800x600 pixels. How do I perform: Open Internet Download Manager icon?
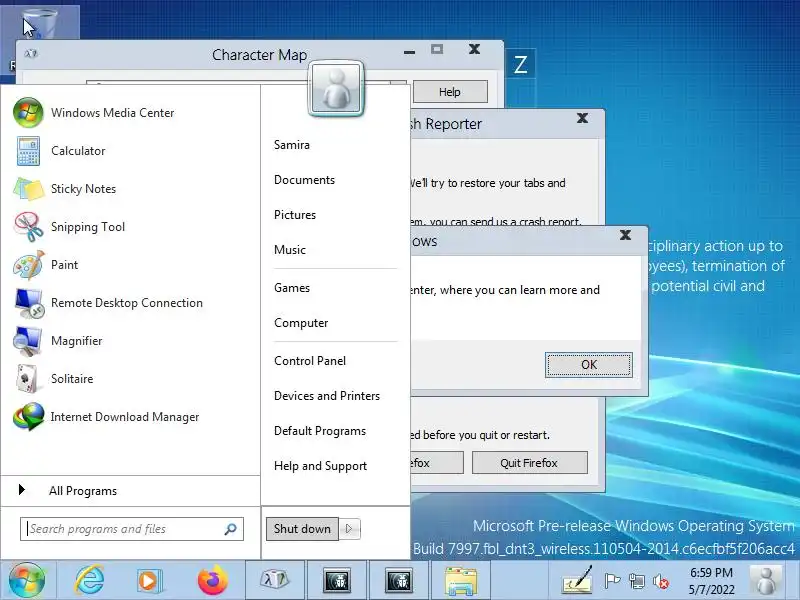pyautogui.click(x=28, y=417)
